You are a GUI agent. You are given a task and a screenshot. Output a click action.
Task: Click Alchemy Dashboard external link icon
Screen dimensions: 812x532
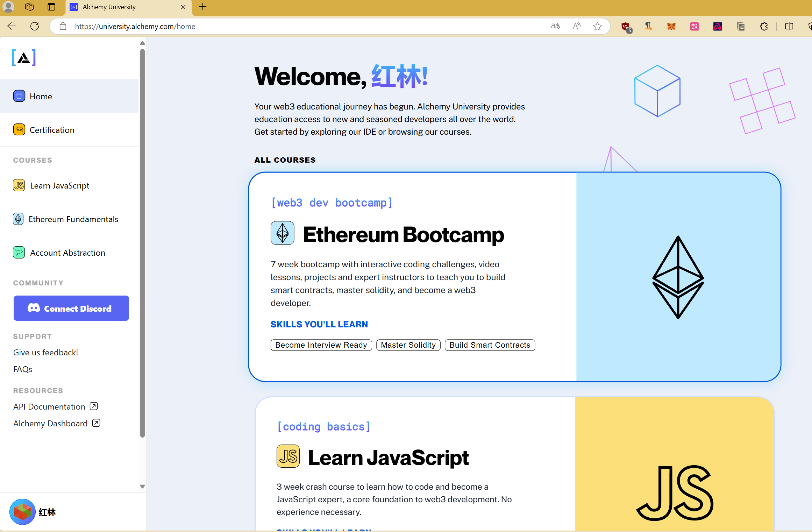point(96,423)
